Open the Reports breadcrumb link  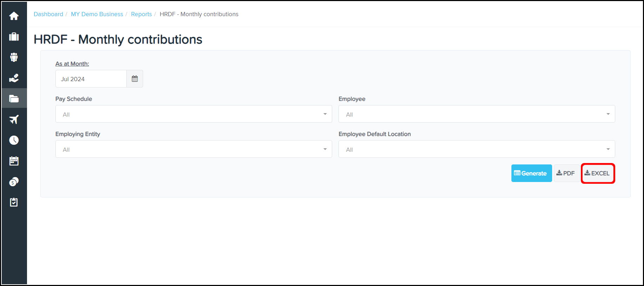point(141,14)
